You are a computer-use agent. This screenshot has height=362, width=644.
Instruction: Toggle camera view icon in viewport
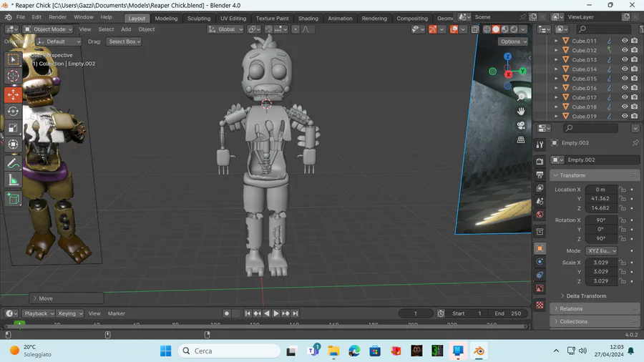(521, 126)
